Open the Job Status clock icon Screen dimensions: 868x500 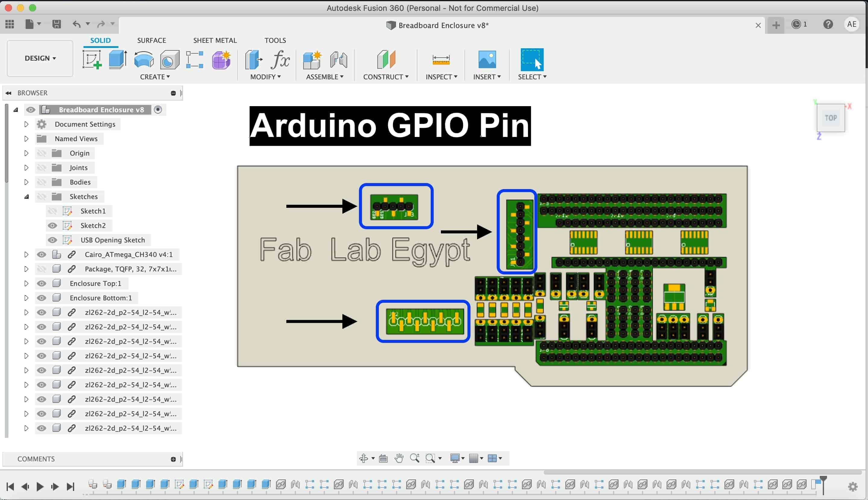[796, 24]
